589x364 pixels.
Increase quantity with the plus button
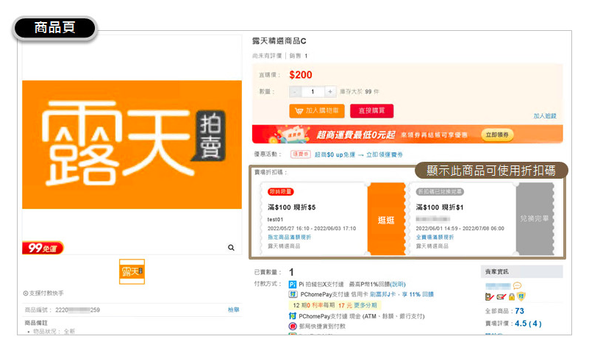pos(330,92)
